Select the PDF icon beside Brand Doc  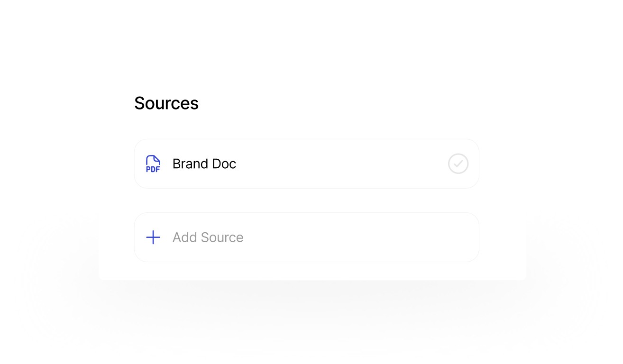tap(153, 164)
